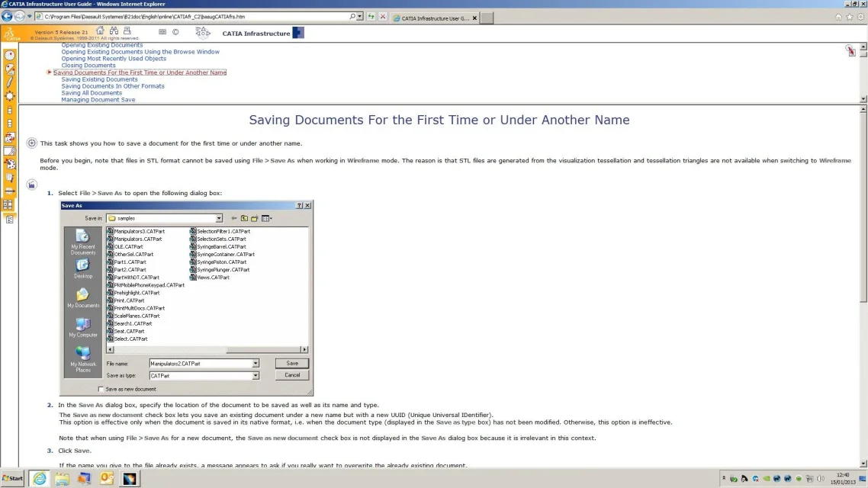Screen dimensions: 868x488
Task: Open the recent pages dropdown beside Forward
Action: coord(29,17)
